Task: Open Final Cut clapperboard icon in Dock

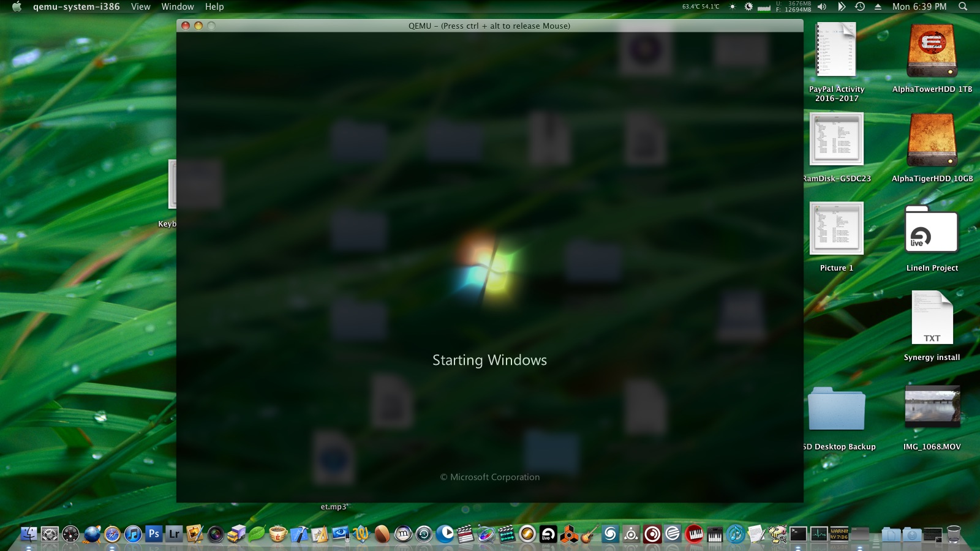Action: click(x=466, y=534)
